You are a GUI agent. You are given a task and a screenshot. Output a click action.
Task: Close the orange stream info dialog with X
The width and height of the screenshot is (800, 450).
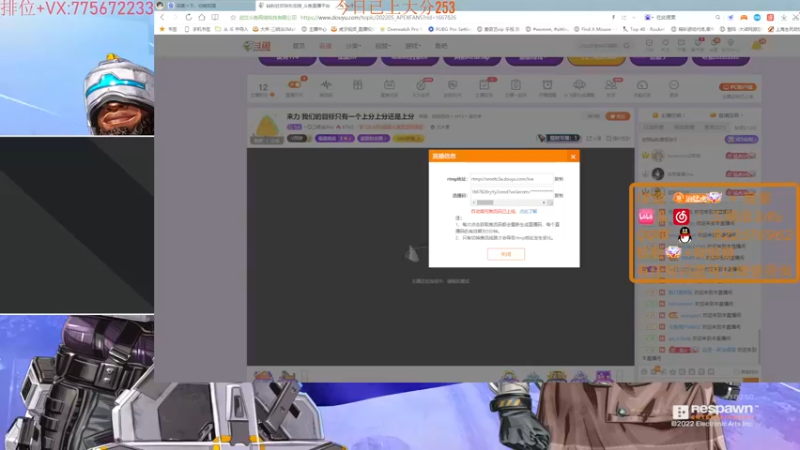pyautogui.click(x=573, y=157)
